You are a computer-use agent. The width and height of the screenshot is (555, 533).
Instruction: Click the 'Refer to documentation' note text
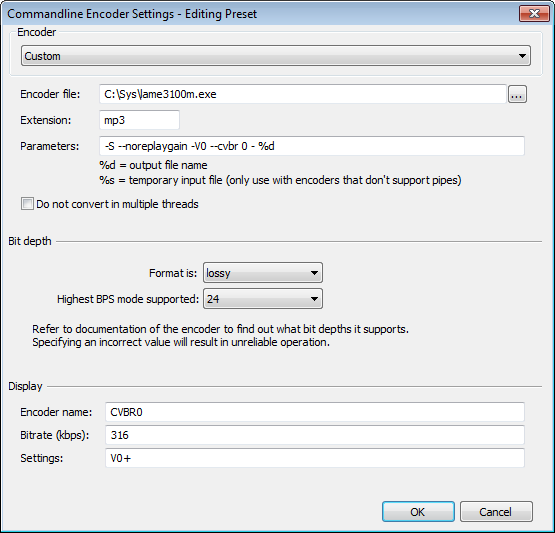point(220,336)
